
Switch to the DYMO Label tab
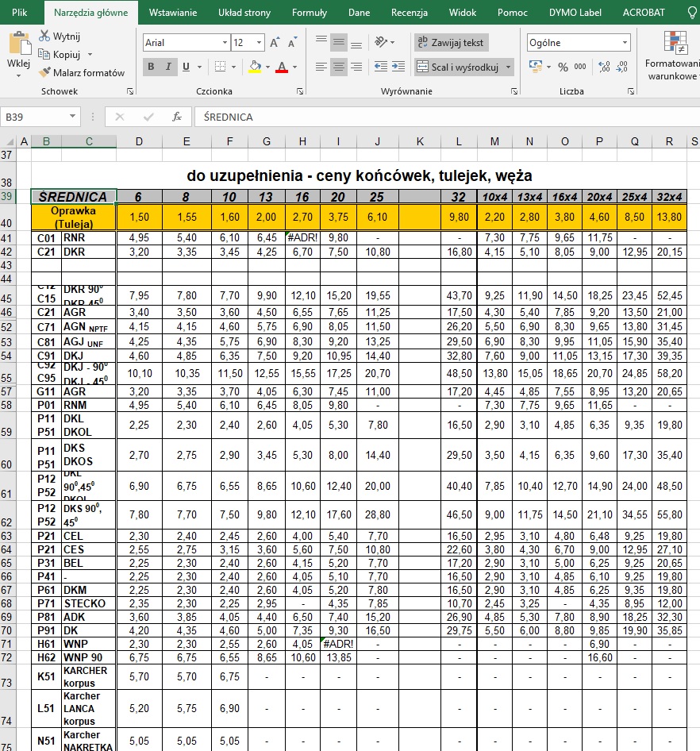575,13
